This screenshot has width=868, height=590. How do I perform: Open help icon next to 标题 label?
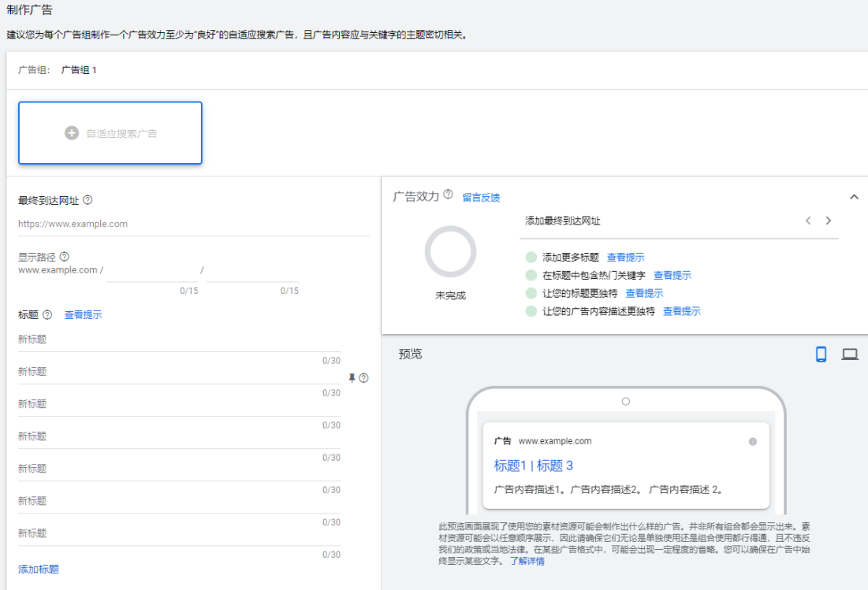(x=47, y=314)
